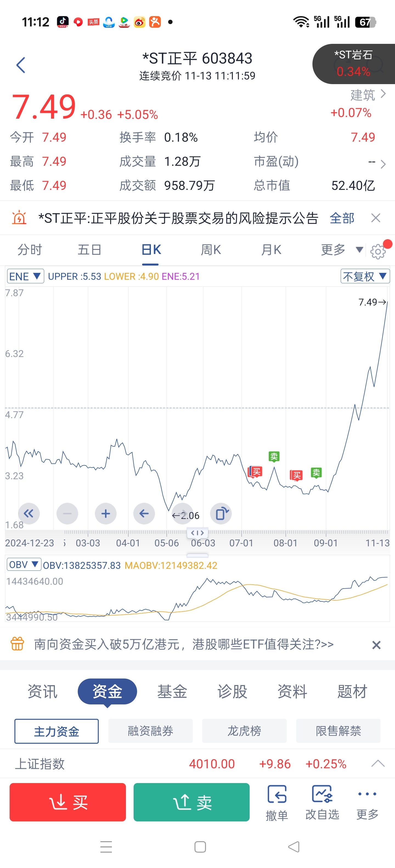Viewport: 395px width, 868px height.
Task: Open the ENE indicator dropdown
Action: (25, 276)
